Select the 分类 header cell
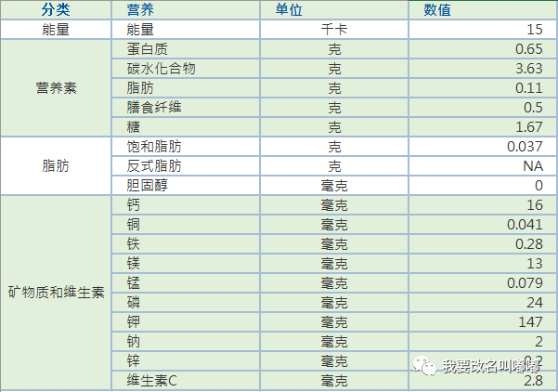This screenshot has height=392, width=558. point(56,9)
